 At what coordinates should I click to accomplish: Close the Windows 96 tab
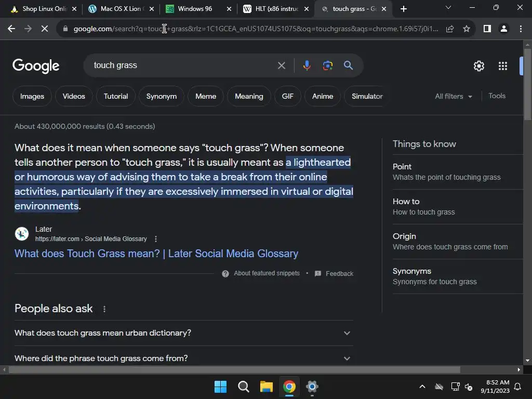click(x=229, y=9)
